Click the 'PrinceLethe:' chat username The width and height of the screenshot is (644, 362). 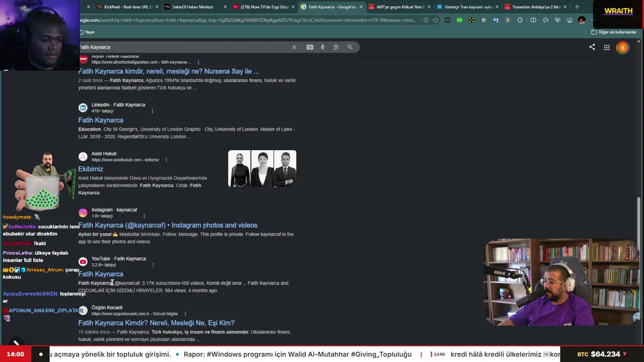coord(18,253)
